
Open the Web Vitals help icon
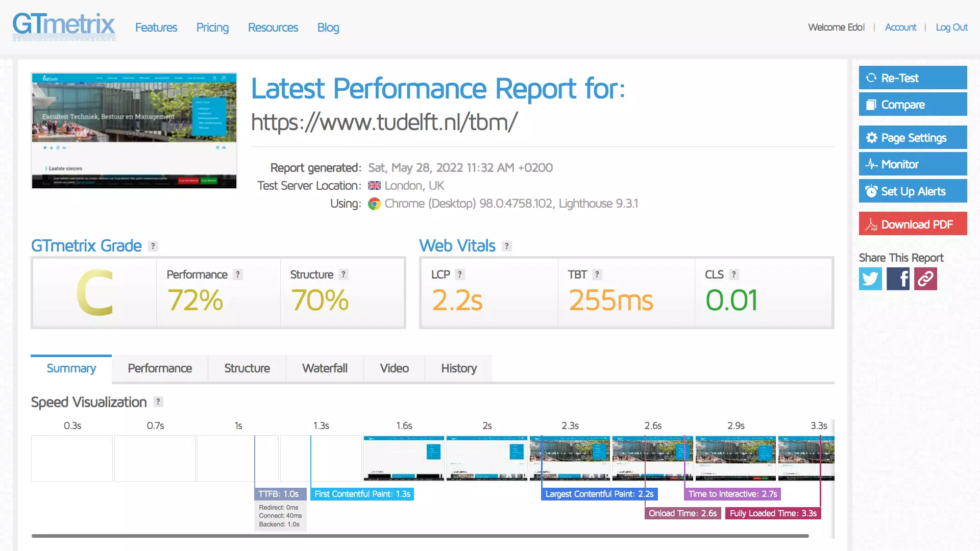pos(506,246)
